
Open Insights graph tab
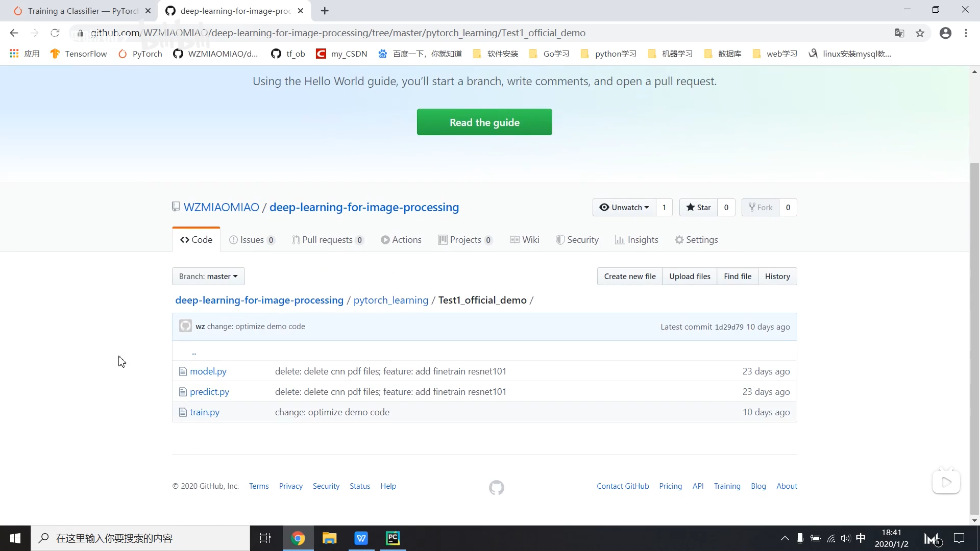pyautogui.click(x=636, y=240)
